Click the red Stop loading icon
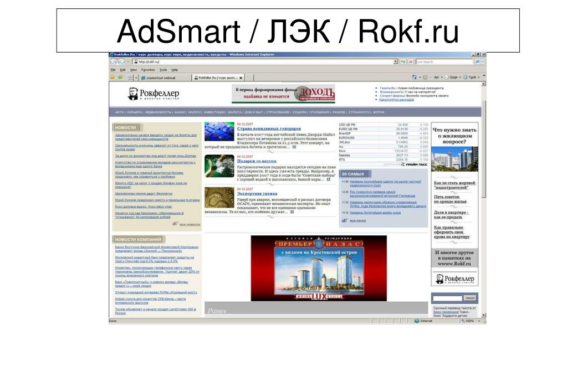 pyautogui.click(x=411, y=62)
